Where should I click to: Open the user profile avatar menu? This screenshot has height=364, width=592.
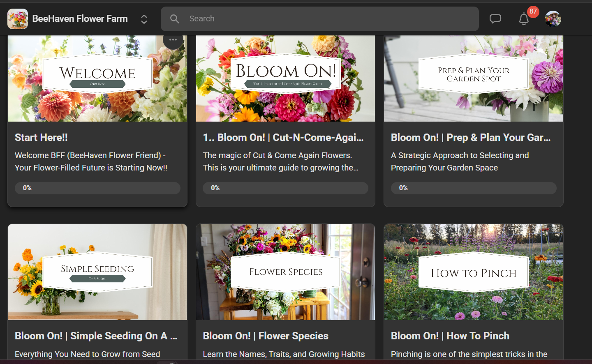[553, 19]
